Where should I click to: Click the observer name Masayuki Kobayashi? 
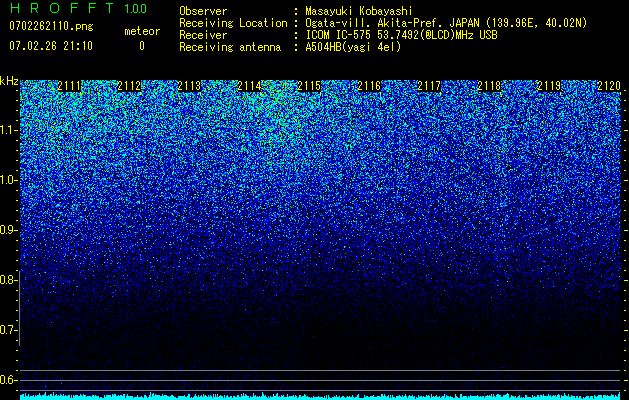click(x=359, y=11)
